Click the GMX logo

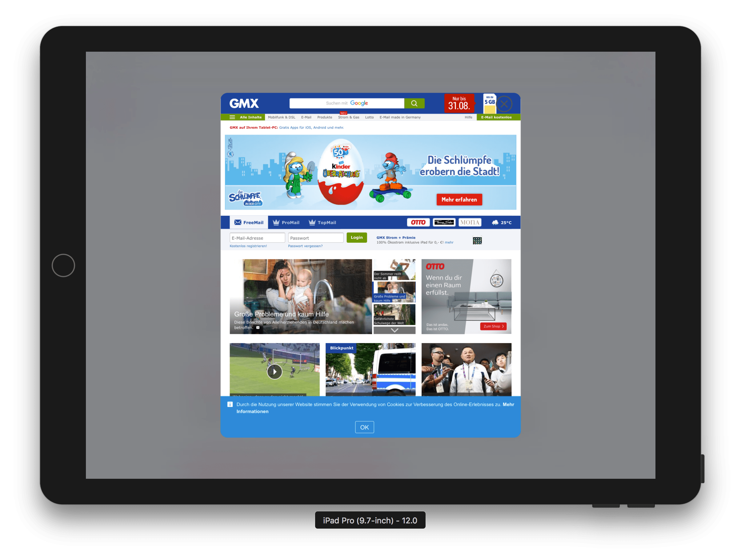[244, 103]
